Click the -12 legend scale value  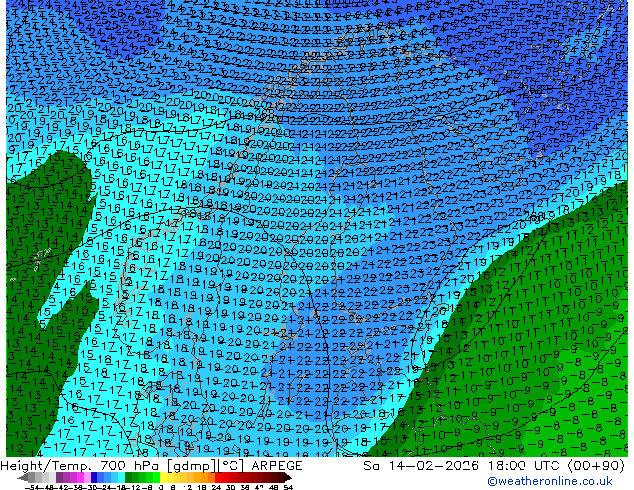(x=133, y=488)
